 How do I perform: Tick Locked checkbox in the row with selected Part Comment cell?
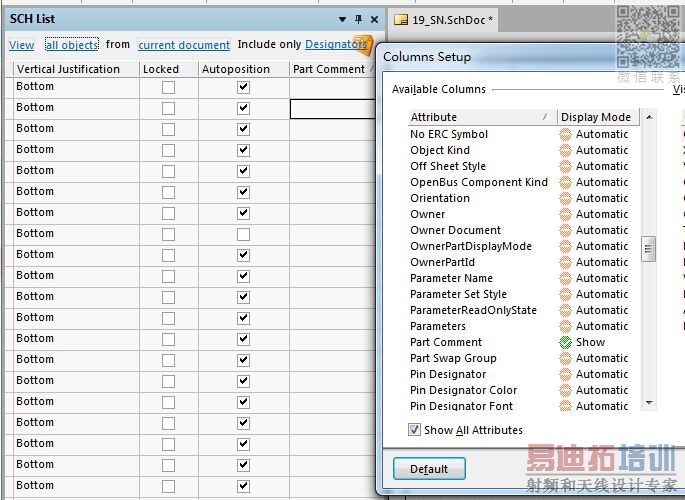pyautogui.click(x=168, y=108)
